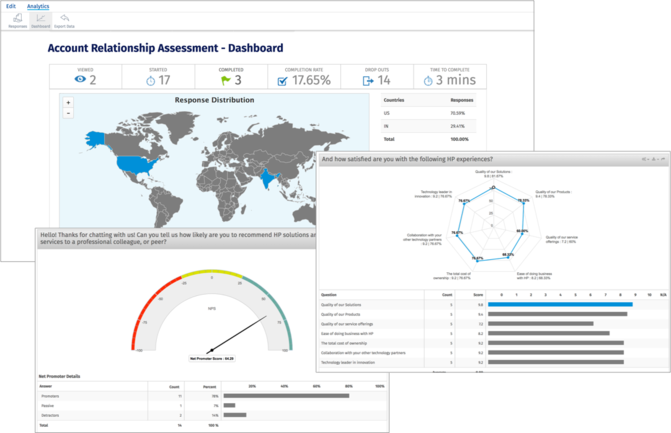Viewport: 671px width, 433px height.
Task: Click the Started stopwatch icon
Action: point(151,80)
